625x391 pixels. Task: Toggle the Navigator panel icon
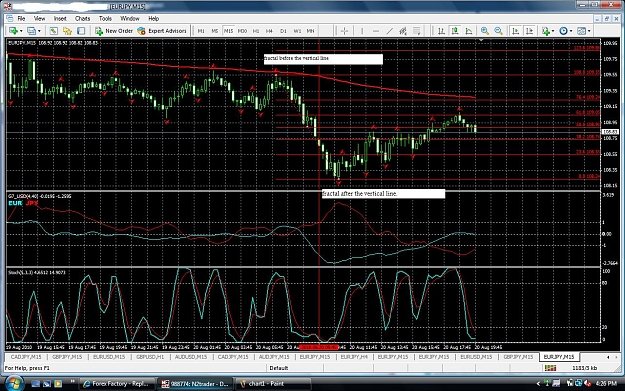67,31
